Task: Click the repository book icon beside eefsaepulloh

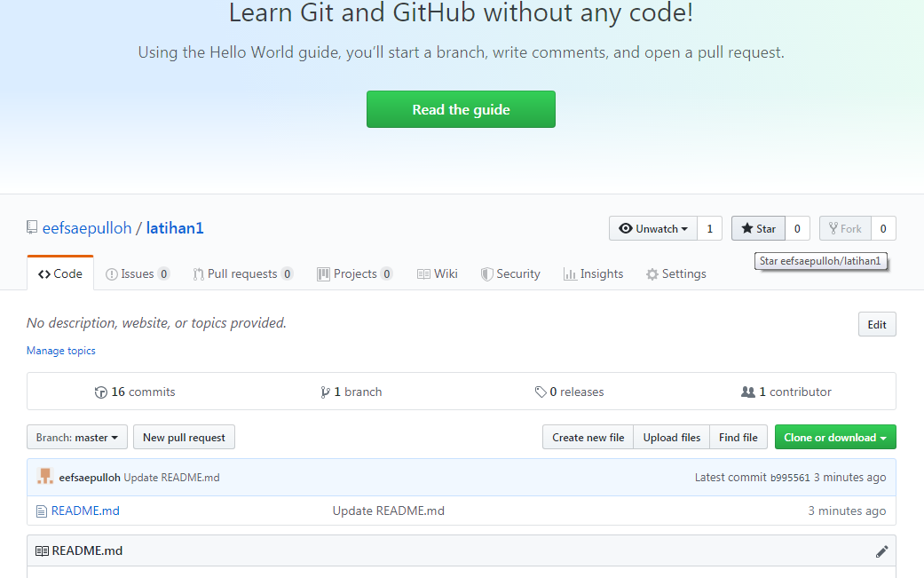Action: click(32, 227)
